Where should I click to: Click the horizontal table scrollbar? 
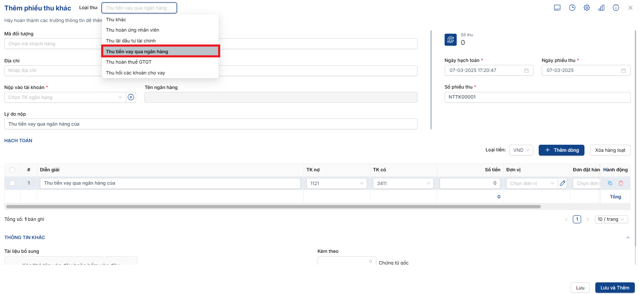point(273,207)
